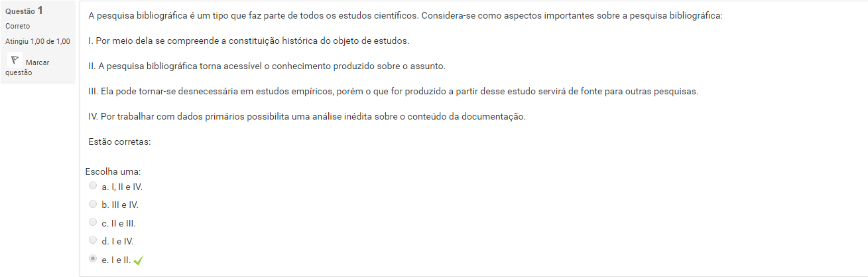Screen dimensions: 868x277
Task: Click statement I about constituição histórica
Action: coord(249,41)
